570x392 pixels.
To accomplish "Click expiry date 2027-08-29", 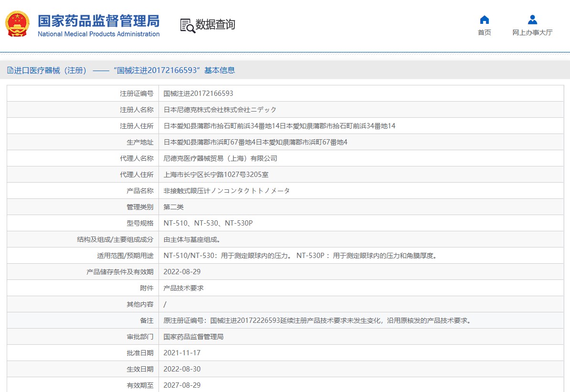I will (182, 385).
